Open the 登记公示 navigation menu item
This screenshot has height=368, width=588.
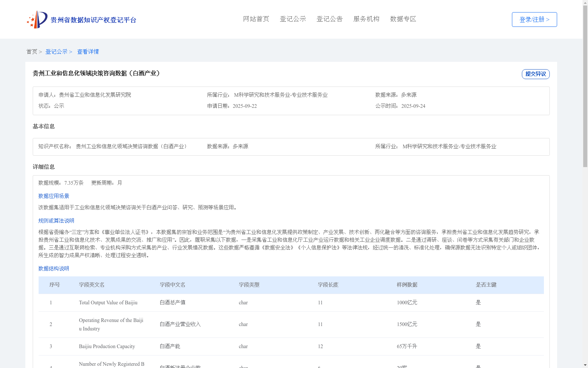tap(293, 19)
